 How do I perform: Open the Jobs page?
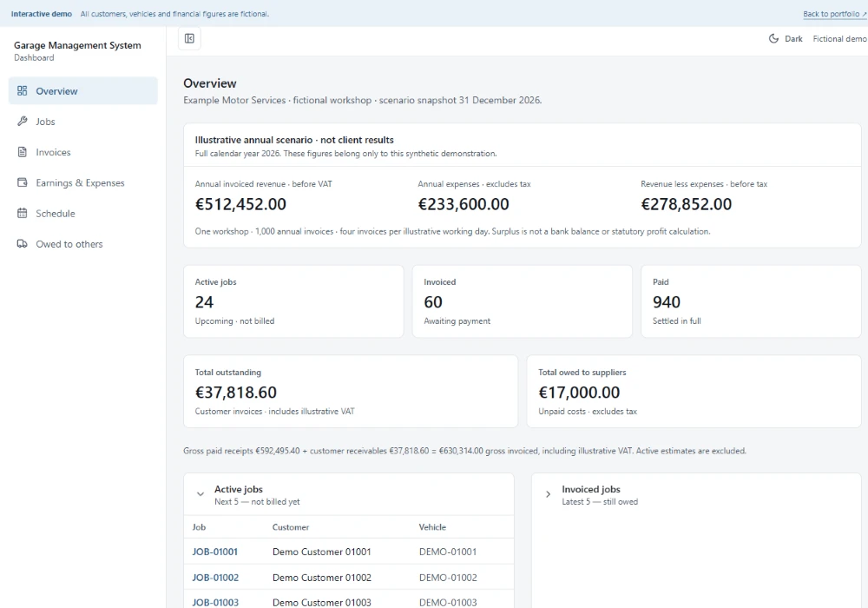pyautogui.click(x=83, y=122)
